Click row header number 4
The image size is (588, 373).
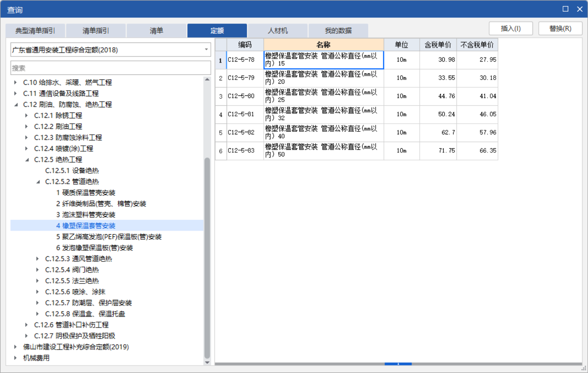[221, 115]
